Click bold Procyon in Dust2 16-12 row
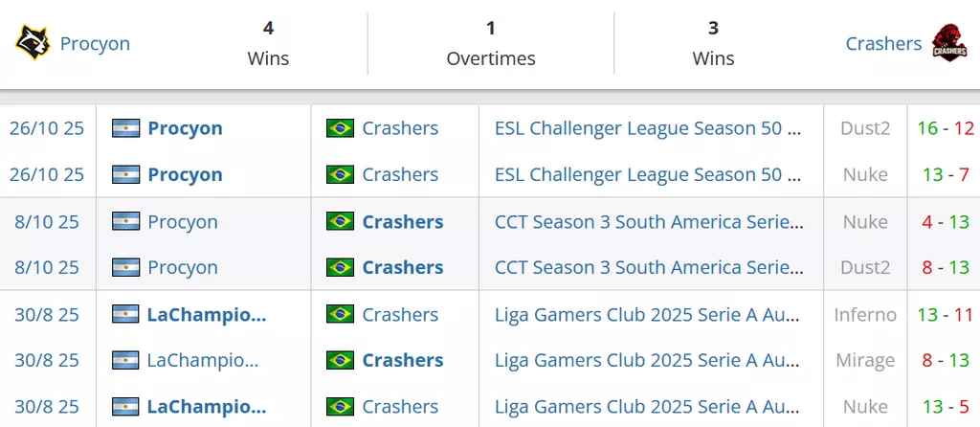This screenshot has height=427, width=980. 185,128
